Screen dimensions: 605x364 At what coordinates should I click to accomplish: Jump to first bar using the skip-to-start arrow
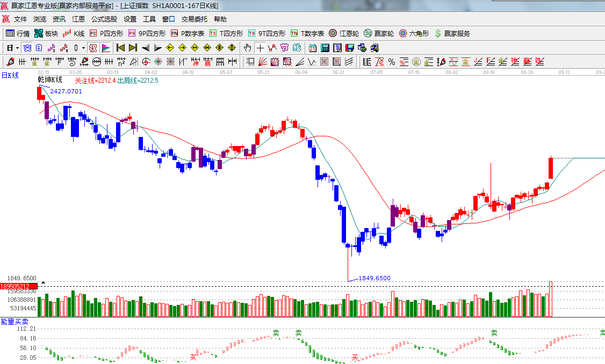(x=120, y=48)
